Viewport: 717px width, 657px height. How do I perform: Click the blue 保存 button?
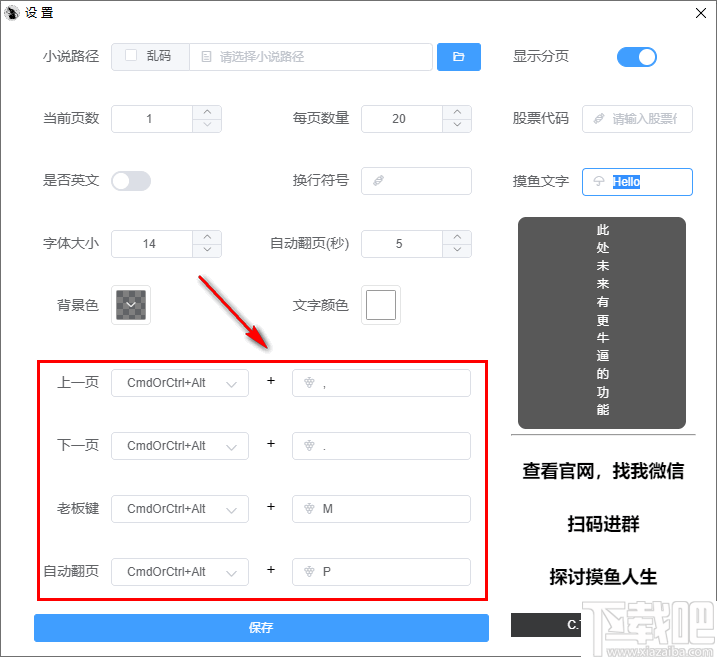(261, 628)
